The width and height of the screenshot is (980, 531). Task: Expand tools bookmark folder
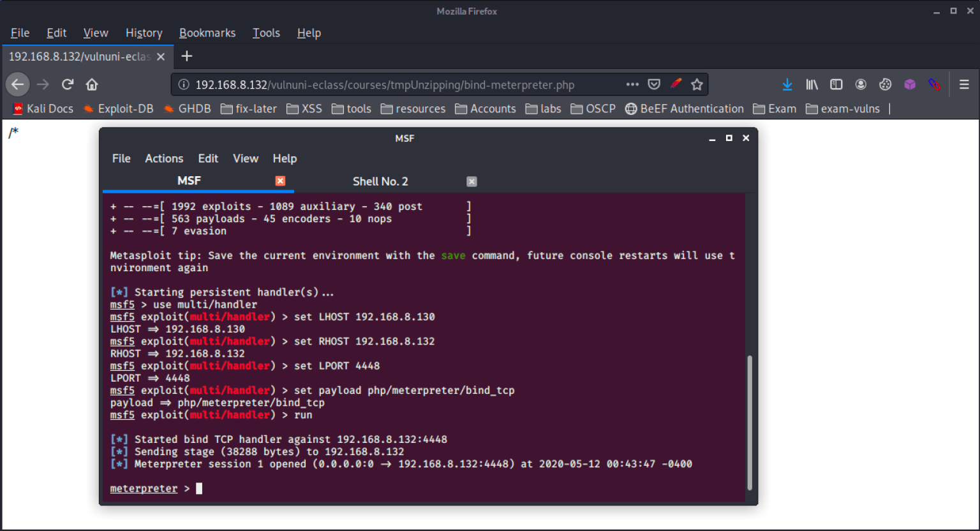pyautogui.click(x=351, y=108)
